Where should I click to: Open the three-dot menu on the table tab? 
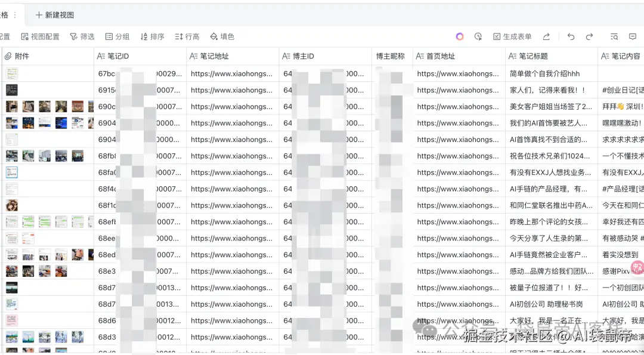[15, 15]
